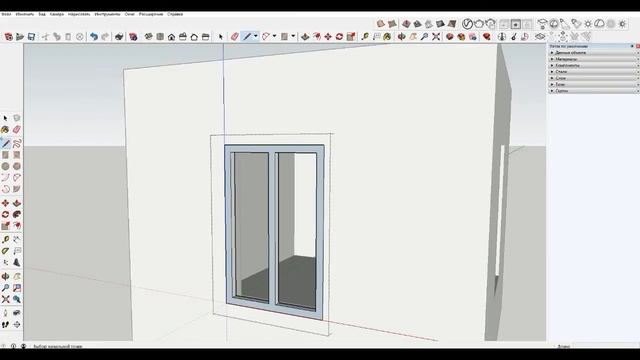Screen dimensions: 640x360
Task: Open the Изменить menu
Action: tap(25, 14)
